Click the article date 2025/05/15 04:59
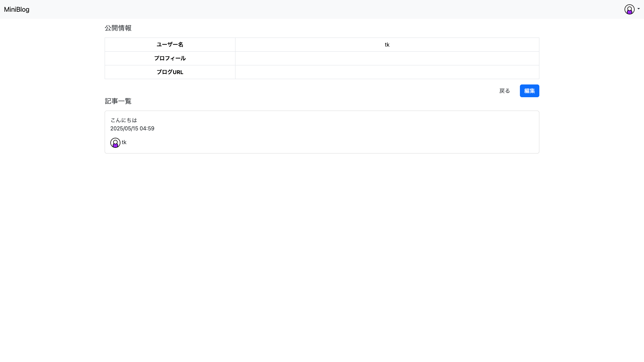Screen dimensions: 644x362 coord(132,128)
